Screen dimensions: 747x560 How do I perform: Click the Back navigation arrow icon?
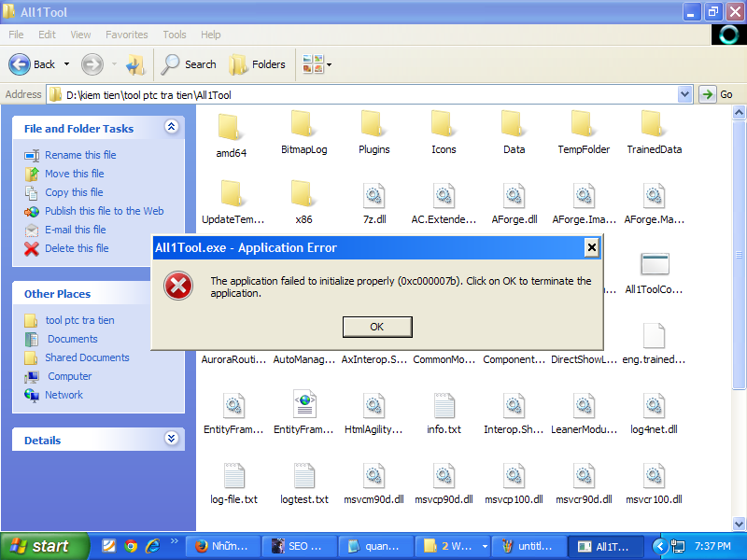[x=21, y=64]
